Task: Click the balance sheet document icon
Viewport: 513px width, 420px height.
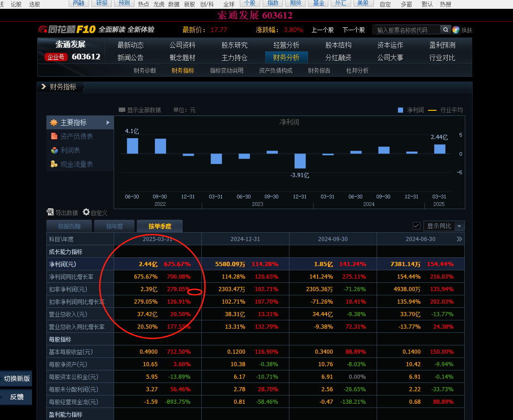Action: [x=54, y=136]
